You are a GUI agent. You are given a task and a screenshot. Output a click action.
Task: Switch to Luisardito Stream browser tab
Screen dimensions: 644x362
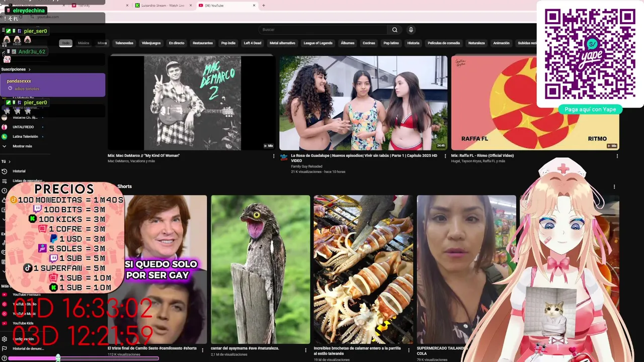(x=162, y=6)
